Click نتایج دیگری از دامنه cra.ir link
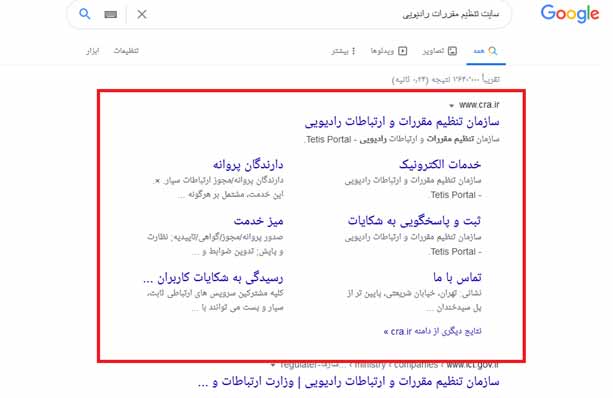 (x=432, y=331)
